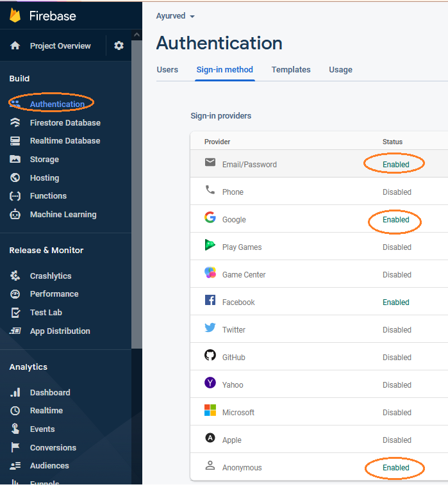Screen dimensions: 448x496
Task: Select the Yahoo provider row label
Action: 233,385
